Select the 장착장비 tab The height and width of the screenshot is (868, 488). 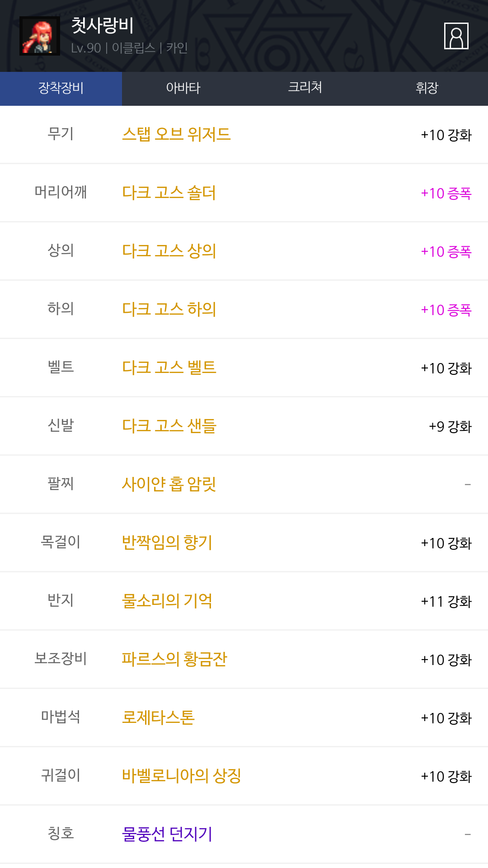point(61,88)
